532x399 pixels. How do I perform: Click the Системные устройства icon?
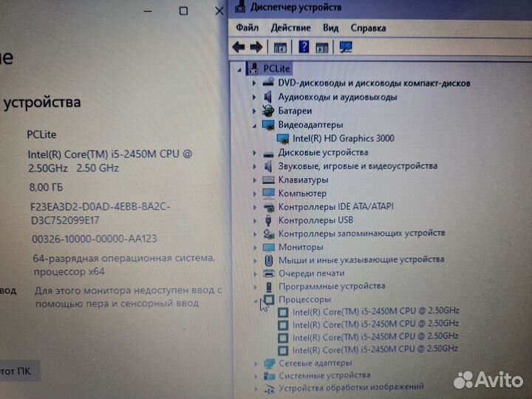270,375
